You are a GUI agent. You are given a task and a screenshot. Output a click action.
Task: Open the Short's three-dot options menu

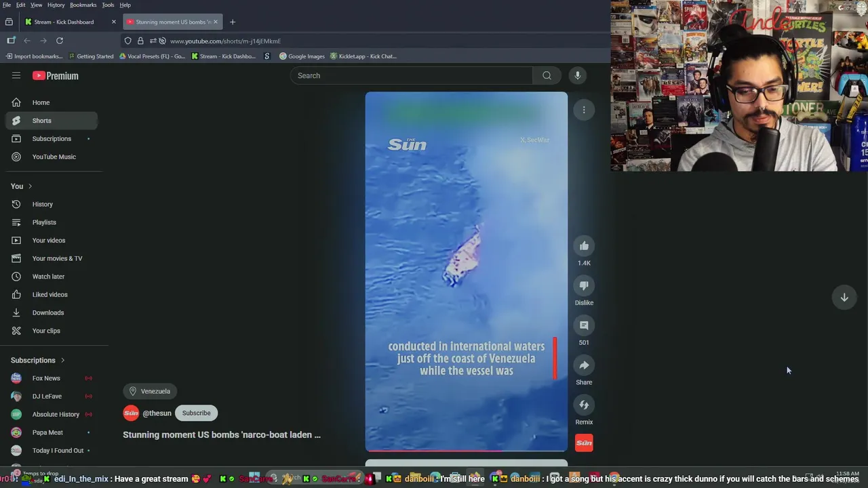pos(584,110)
